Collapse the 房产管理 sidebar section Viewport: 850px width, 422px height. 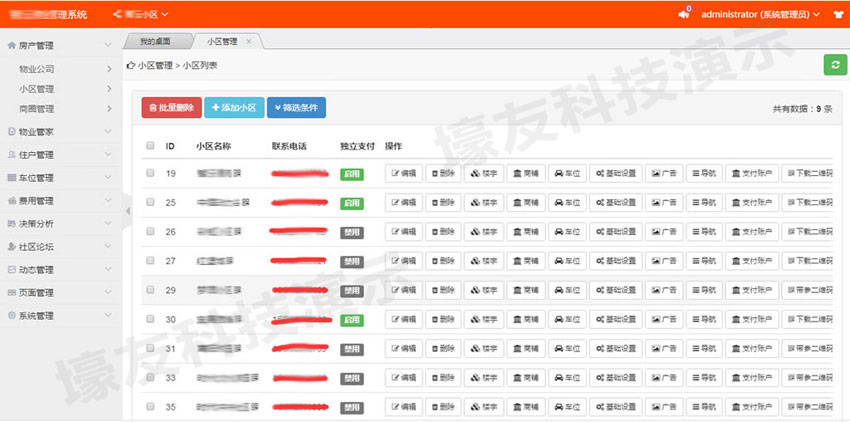click(x=60, y=46)
